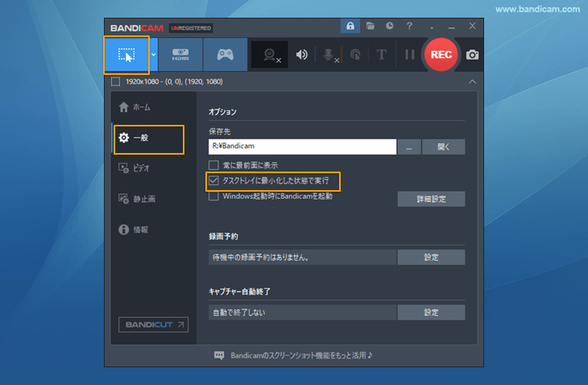Image resolution: width=588 pixels, height=385 pixels.
Task: Click the text overlay T icon
Action: coord(381,55)
